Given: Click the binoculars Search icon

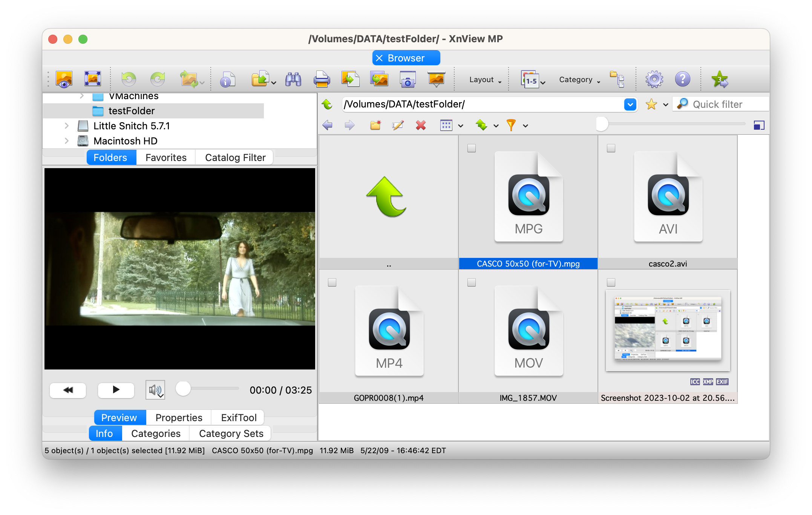Looking at the screenshot, I should 293,80.
